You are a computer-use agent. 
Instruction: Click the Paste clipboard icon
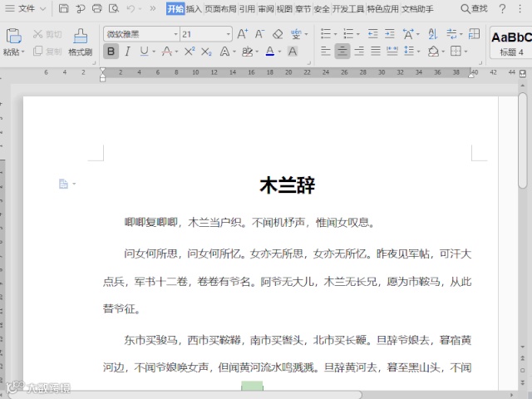coord(13,36)
